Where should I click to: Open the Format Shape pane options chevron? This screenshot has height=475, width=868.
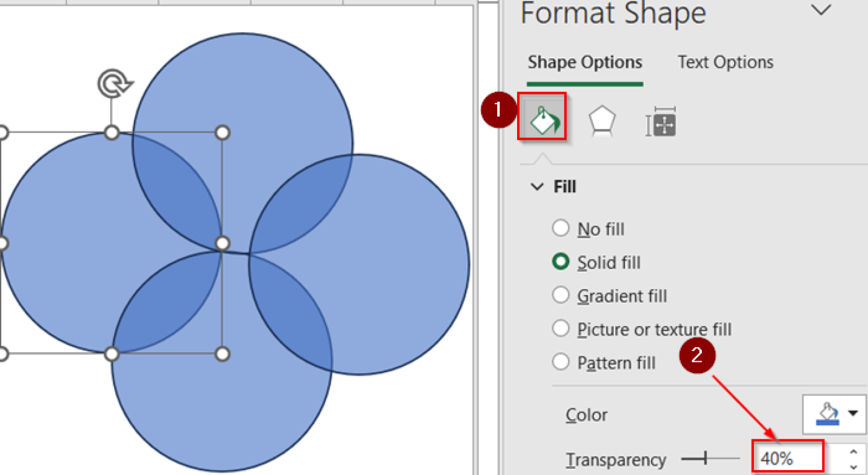click(821, 10)
